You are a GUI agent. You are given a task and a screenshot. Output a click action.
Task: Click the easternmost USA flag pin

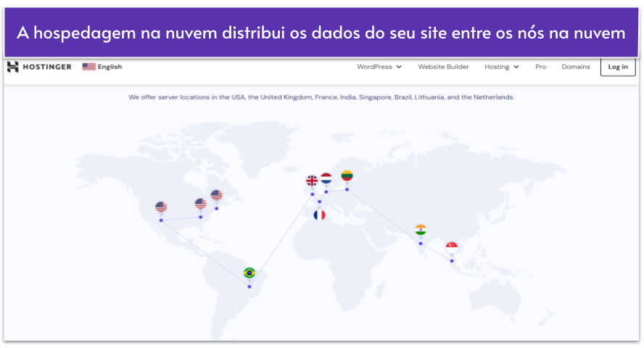(x=216, y=195)
